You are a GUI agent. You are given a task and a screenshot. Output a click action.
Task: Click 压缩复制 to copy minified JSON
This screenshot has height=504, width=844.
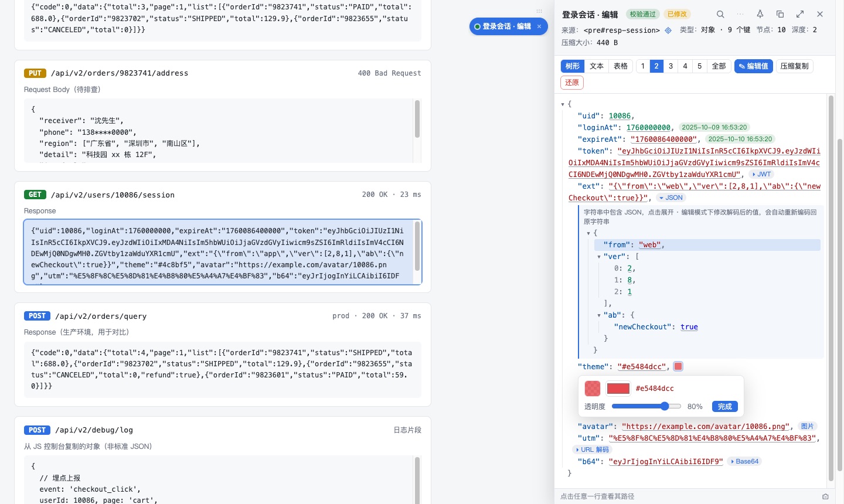(x=795, y=66)
